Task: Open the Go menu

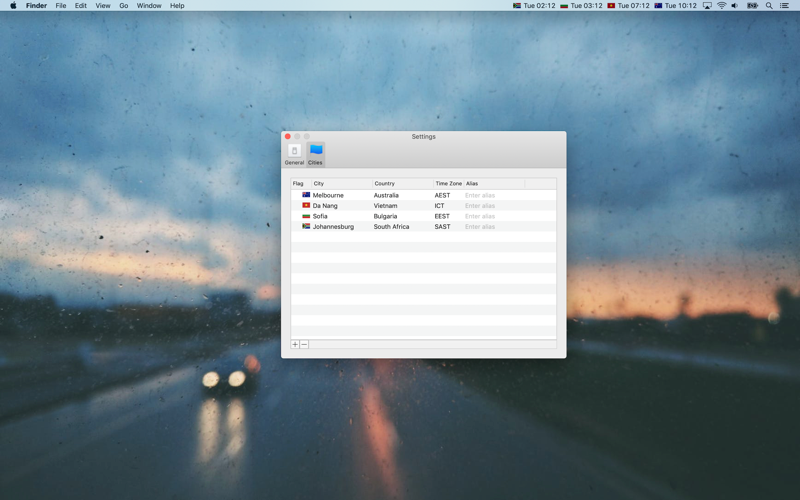Action: (x=123, y=6)
